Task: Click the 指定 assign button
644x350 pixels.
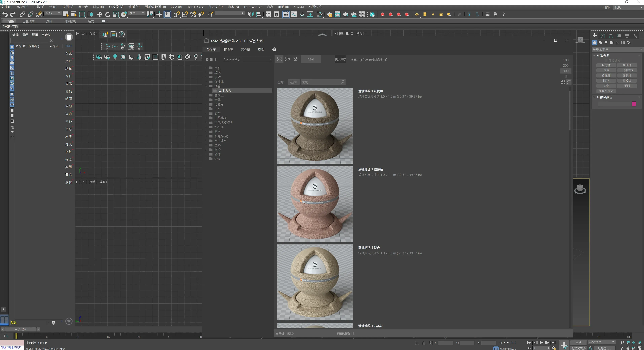Action: point(311,59)
